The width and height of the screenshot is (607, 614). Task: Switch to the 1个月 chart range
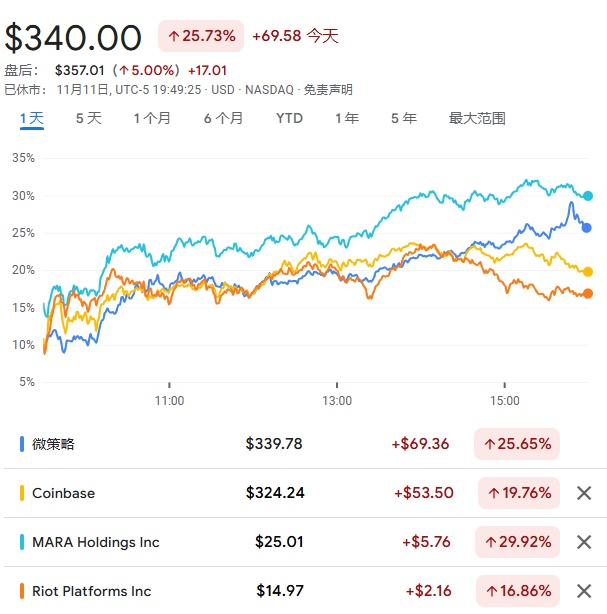pos(152,118)
